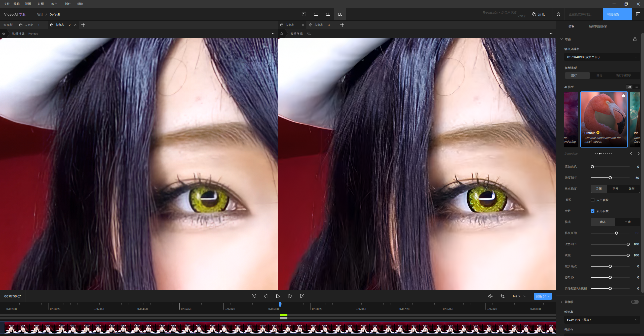Image resolution: width=644 pixels, height=336 pixels.
Task: Open the 文件 menu
Action: point(7,4)
